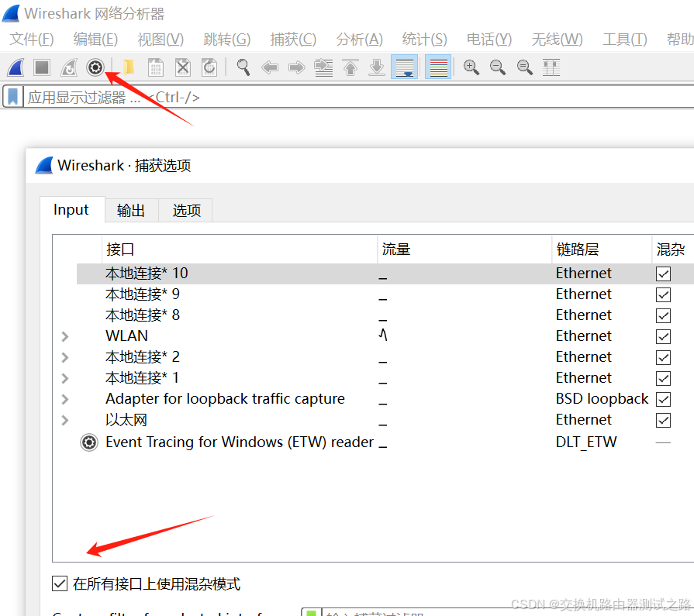Switch to the Input tab
The height and width of the screenshot is (616, 694).
coord(72,210)
